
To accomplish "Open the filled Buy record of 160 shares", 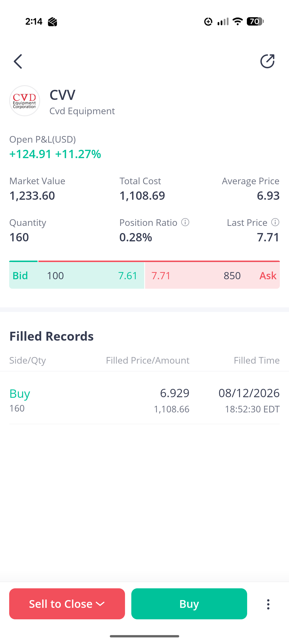I will (144, 400).
